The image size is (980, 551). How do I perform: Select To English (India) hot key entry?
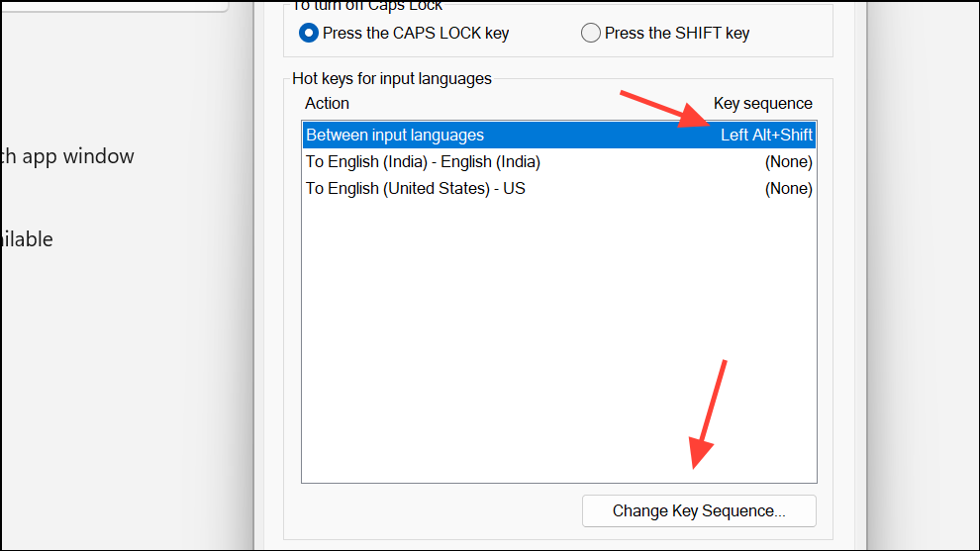(x=423, y=161)
